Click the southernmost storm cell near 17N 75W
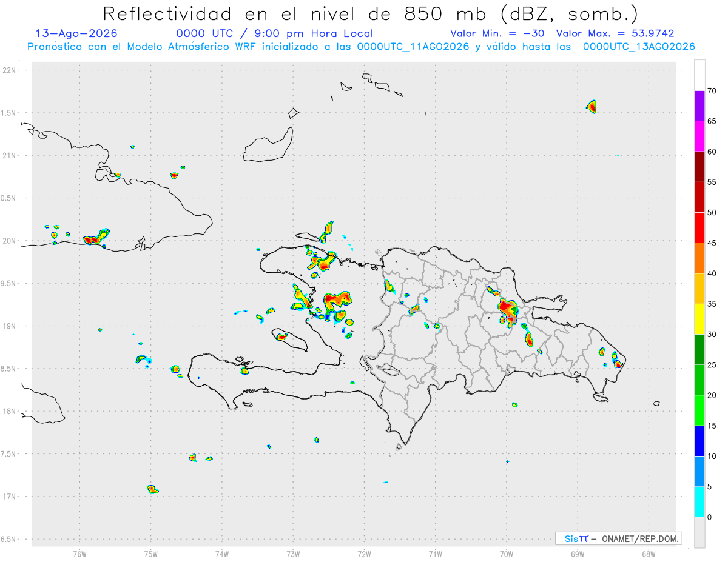 pos(152,489)
